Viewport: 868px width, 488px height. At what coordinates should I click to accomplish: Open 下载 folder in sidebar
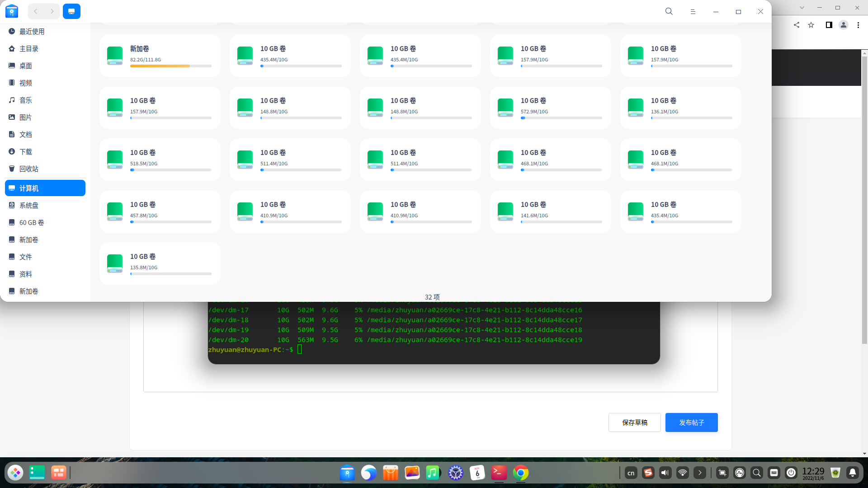(x=26, y=151)
